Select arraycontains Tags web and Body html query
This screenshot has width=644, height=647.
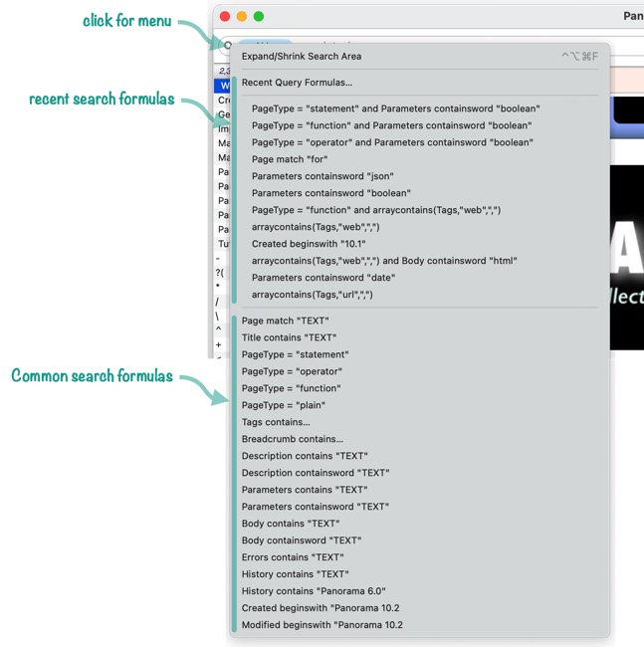pyautogui.click(x=420, y=261)
